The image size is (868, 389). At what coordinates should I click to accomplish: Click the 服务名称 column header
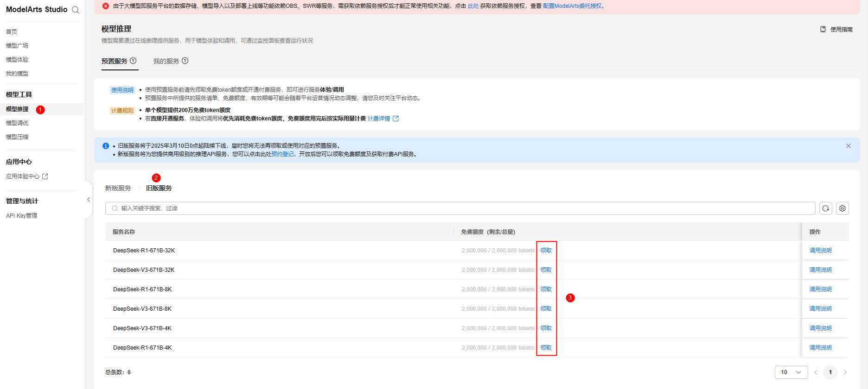(124, 232)
